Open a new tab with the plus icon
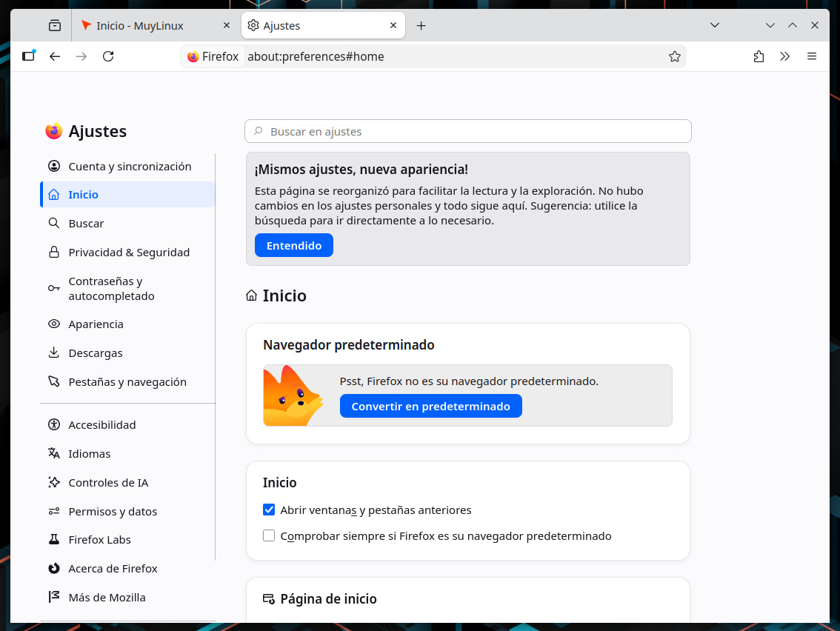 (x=421, y=26)
